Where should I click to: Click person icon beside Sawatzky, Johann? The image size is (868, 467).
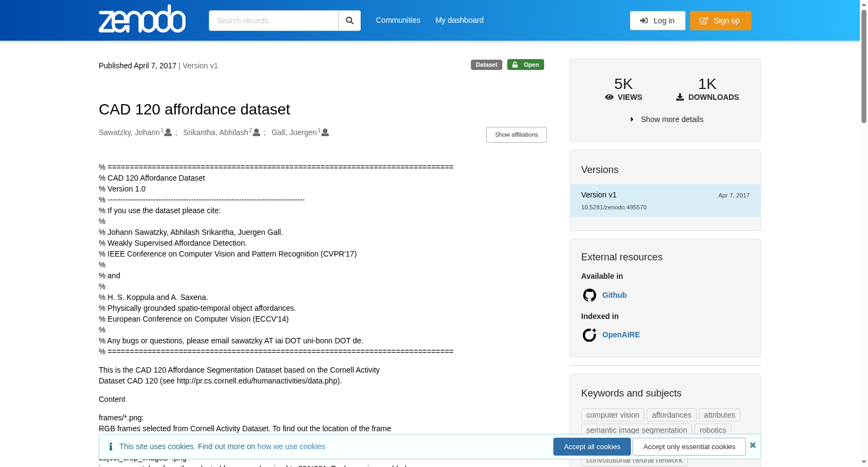point(168,132)
